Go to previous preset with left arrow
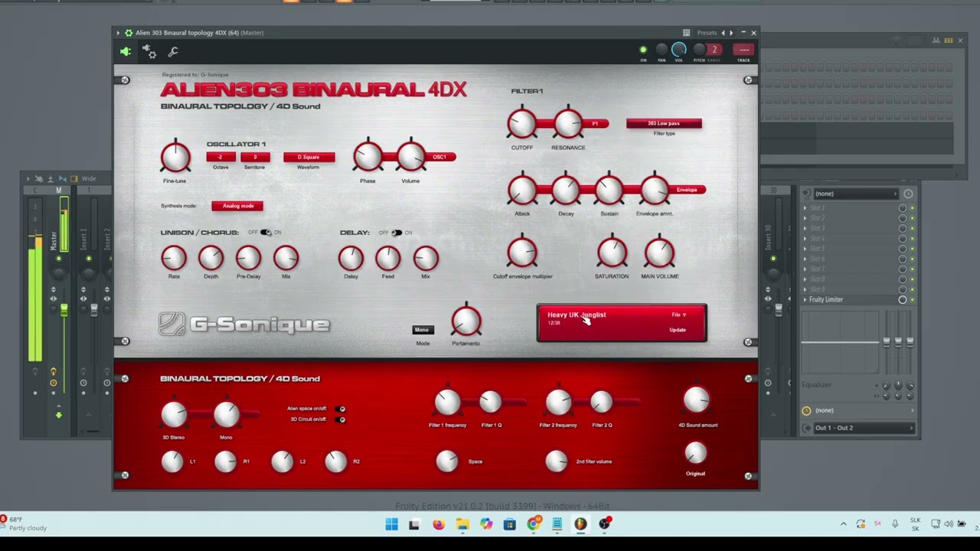Image resolution: width=980 pixels, height=551 pixels. [723, 33]
